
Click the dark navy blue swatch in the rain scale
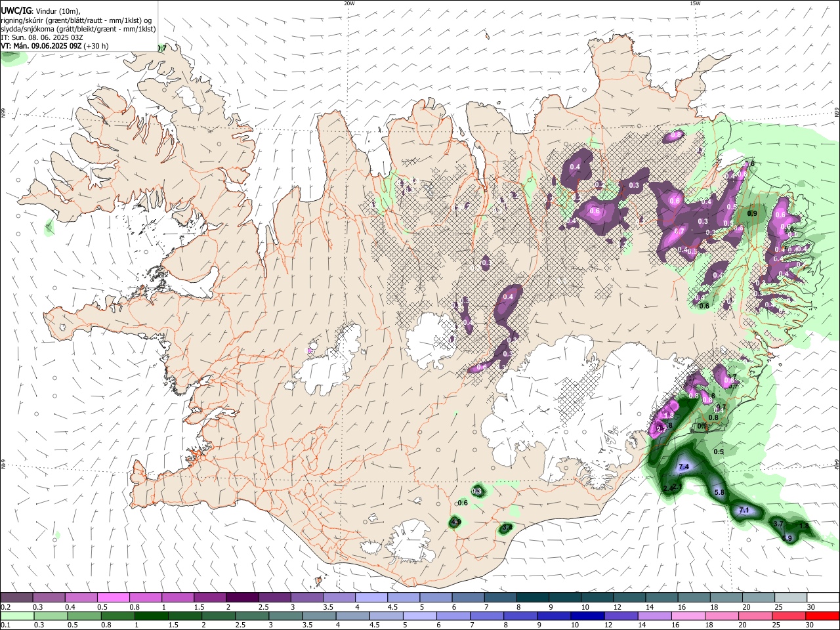tap(587, 616)
